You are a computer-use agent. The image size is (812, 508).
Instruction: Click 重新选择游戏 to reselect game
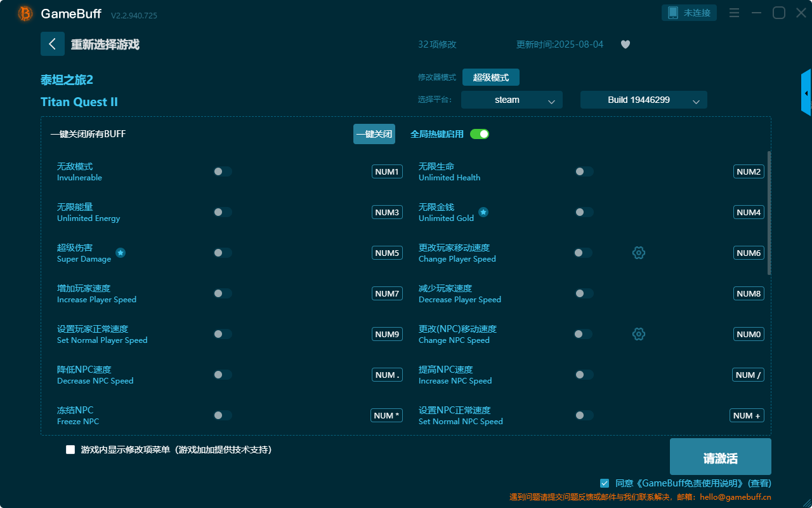pos(105,44)
